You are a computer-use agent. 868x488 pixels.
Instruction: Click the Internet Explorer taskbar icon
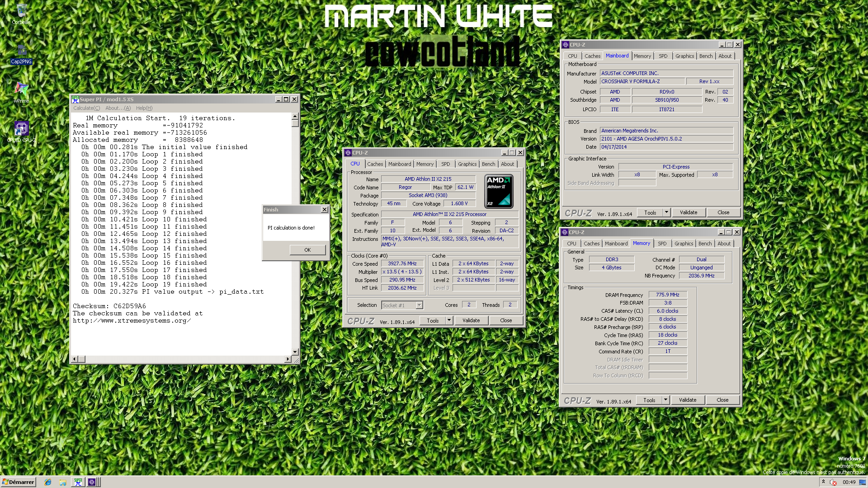pyautogui.click(x=48, y=482)
